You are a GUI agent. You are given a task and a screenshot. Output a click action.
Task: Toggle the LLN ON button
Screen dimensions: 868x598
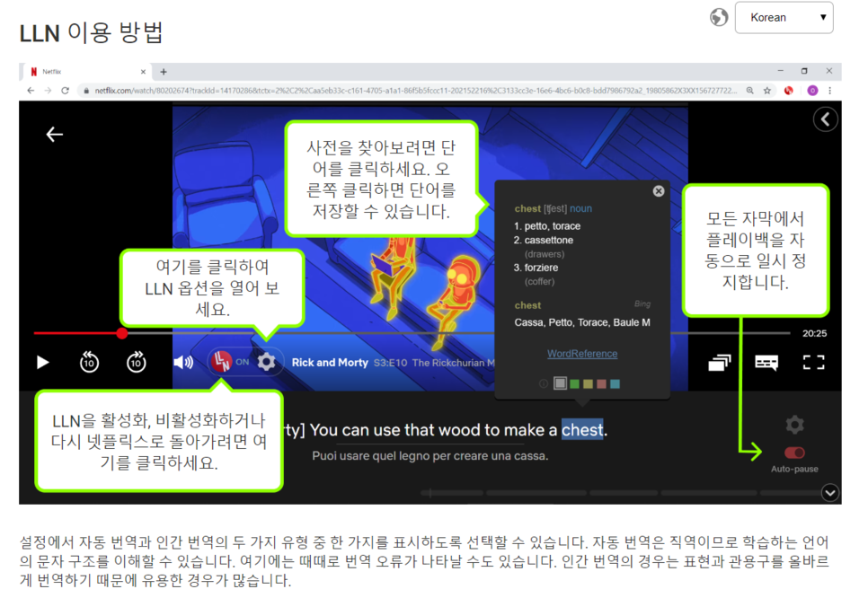[x=229, y=361]
